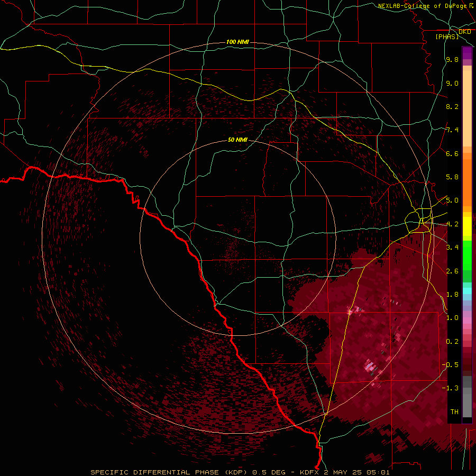Image resolution: width=476 pixels, height=476 pixels.
Task: Click the 9.0 color scale label
Action: click(452, 83)
